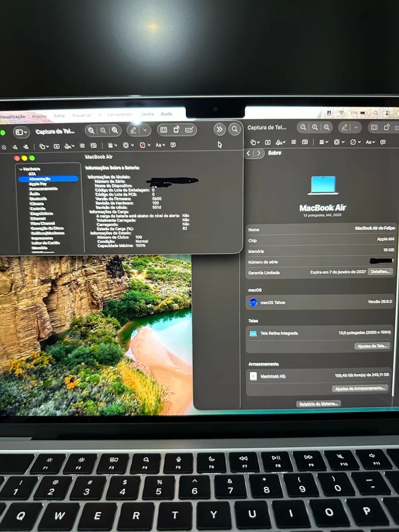The height and width of the screenshot is (532, 399).
Task: Open the Aa text style menu in left bar
Action: 160,145
